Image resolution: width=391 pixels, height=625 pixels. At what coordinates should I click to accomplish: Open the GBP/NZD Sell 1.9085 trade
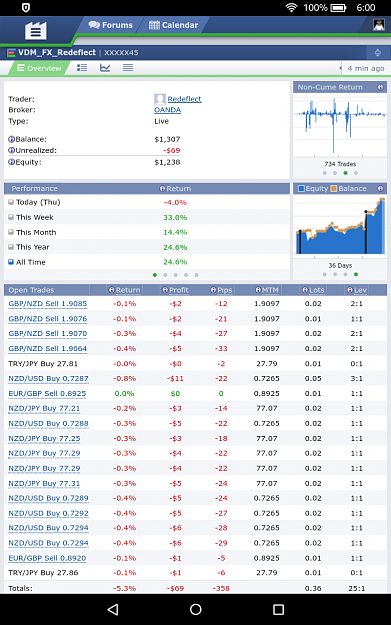47,304
